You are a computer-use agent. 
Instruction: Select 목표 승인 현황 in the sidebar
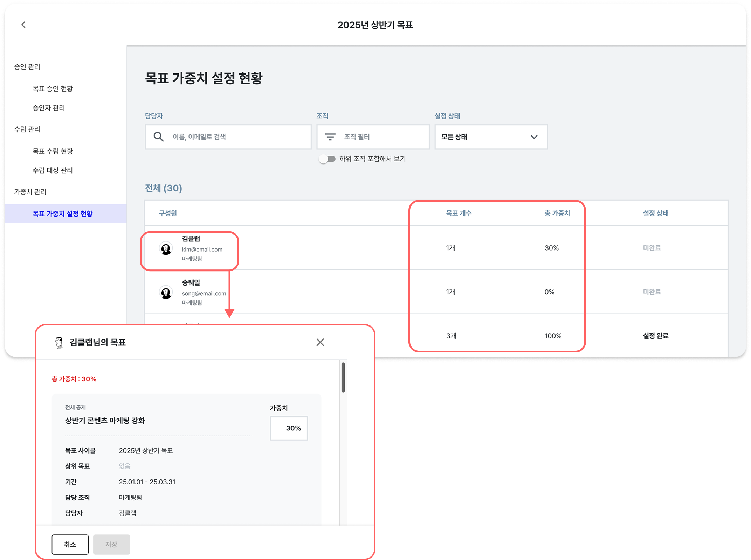coord(53,89)
